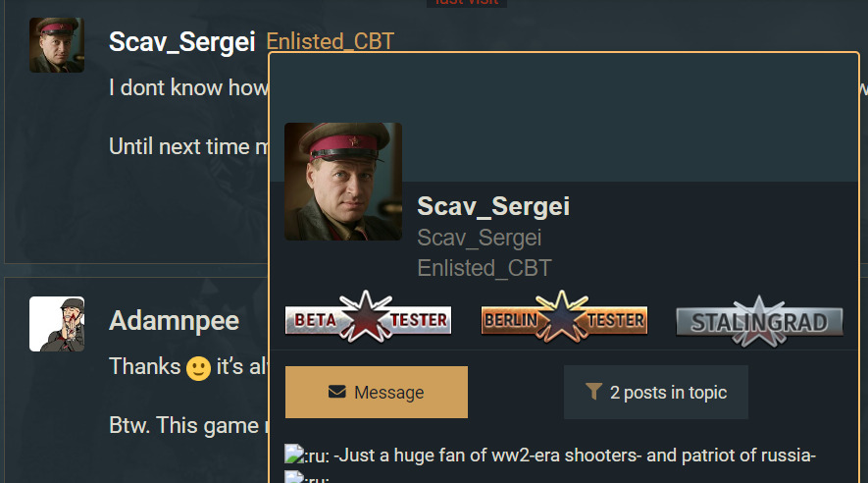Click the envelope icon on Message button

pos(337,392)
